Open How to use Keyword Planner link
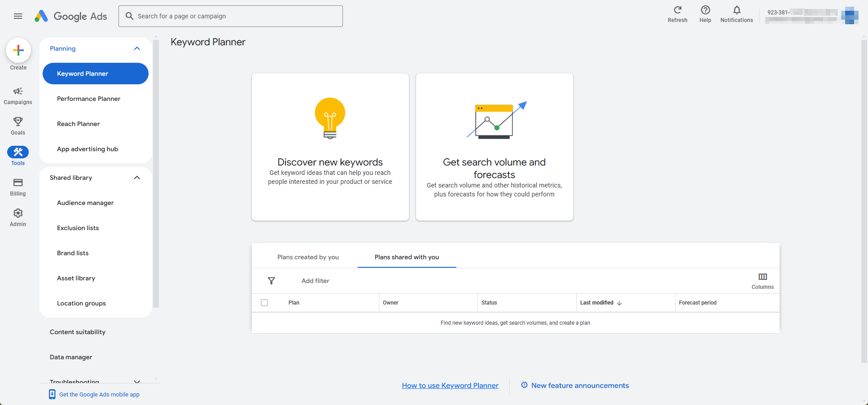This screenshot has width=868, height=405. pyautogui.click(x=450, y=385)
